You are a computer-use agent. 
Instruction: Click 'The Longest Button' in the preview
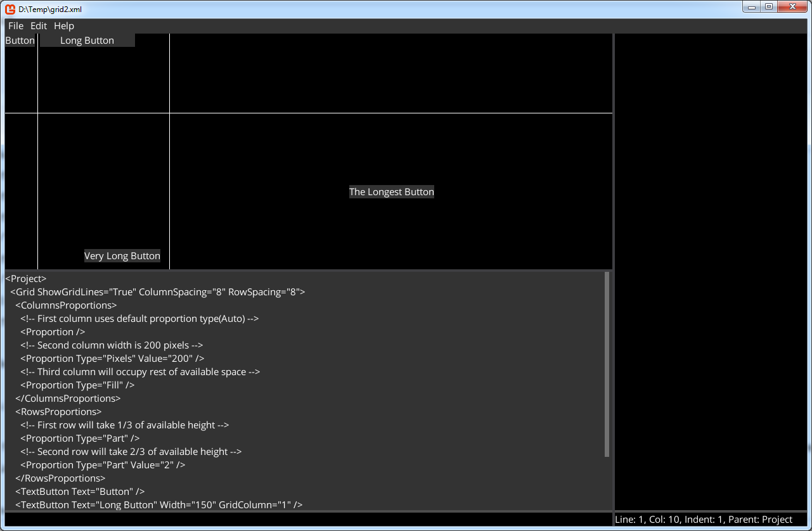pos(392,192)
